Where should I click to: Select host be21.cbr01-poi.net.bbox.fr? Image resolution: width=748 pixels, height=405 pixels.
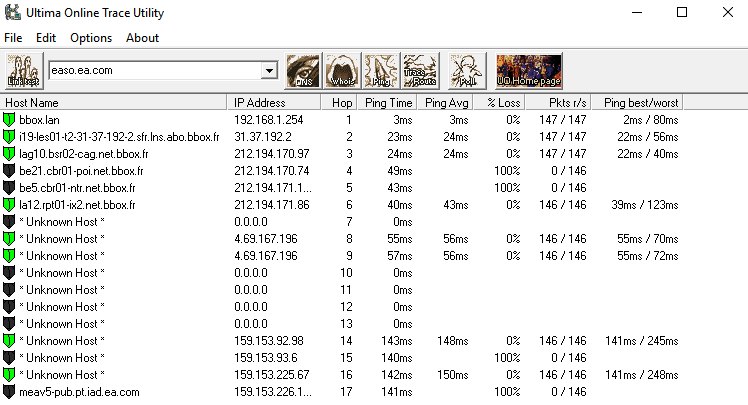[x=81, y=171]
